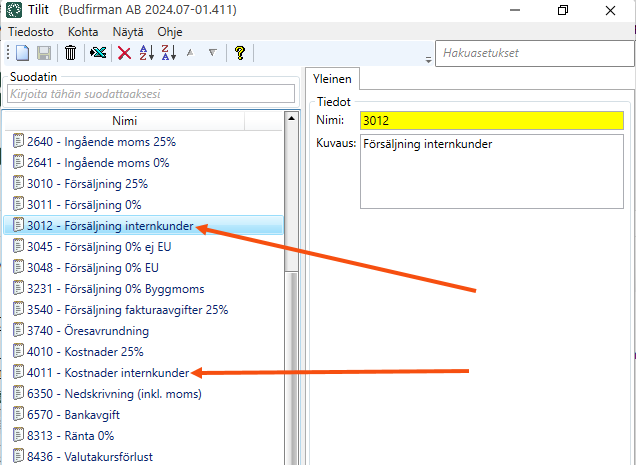
Task: Click the yellow Nimi field containing 3012
Action: tap(491, 120)
